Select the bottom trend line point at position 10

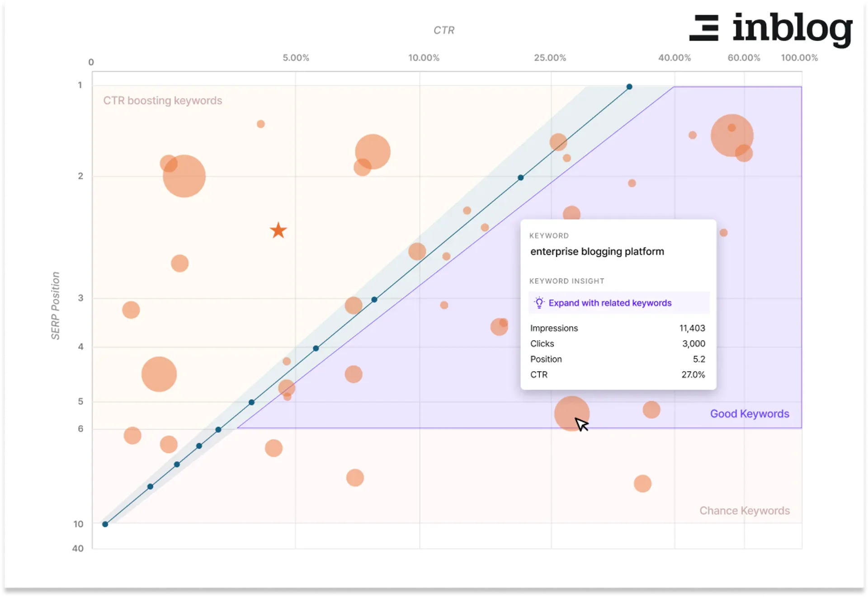104,524
